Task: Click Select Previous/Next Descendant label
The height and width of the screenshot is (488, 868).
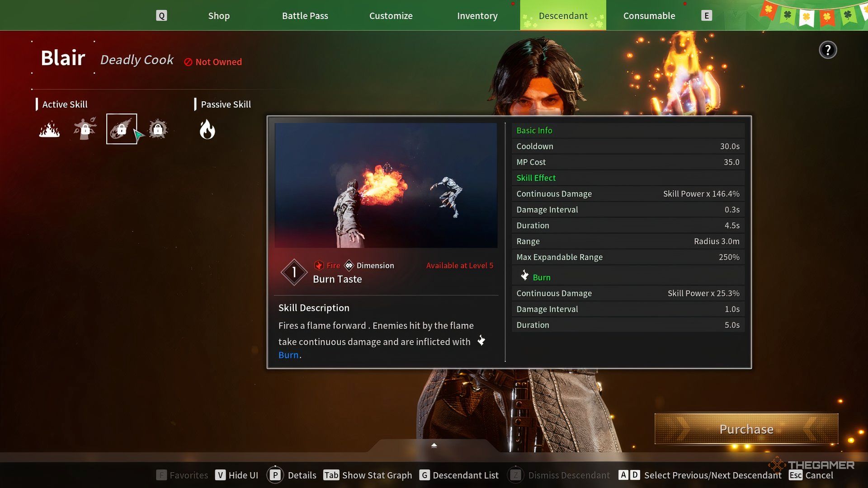Action: (713, 475)
